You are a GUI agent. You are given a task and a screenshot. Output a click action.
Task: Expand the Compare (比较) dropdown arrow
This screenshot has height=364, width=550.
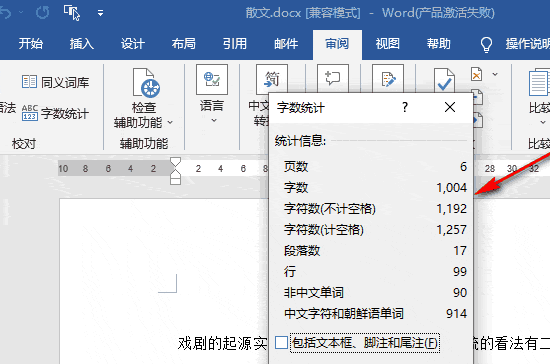click(543, 122)
